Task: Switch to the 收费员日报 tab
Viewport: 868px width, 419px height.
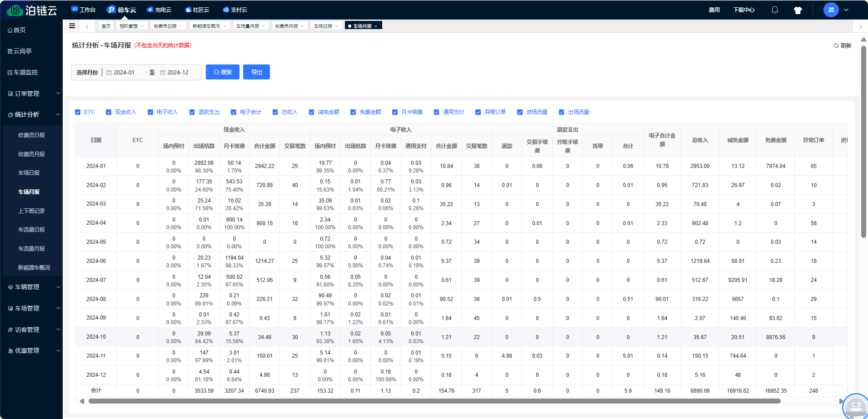Action: pos(168,26)
